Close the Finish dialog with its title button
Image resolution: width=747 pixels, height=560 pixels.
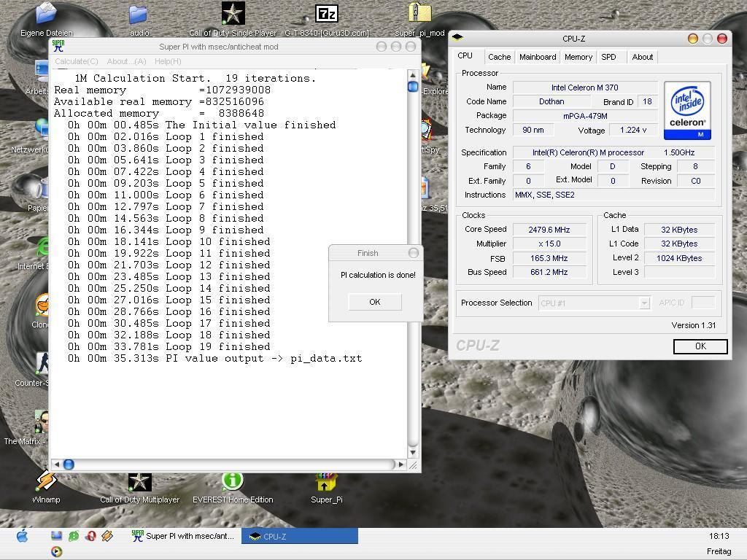(x=414, y=253)
